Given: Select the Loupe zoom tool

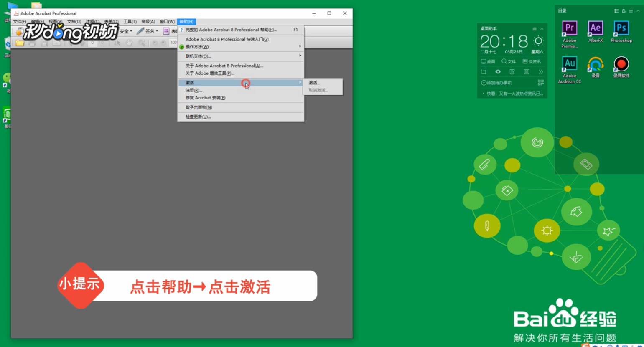Looking at the screenshot, I should point(142,42).
